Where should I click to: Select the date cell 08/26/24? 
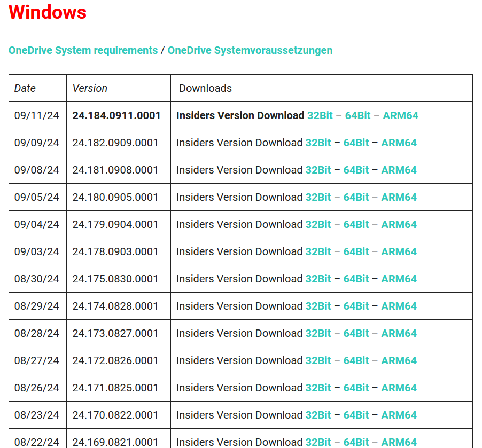pos(36,388)
